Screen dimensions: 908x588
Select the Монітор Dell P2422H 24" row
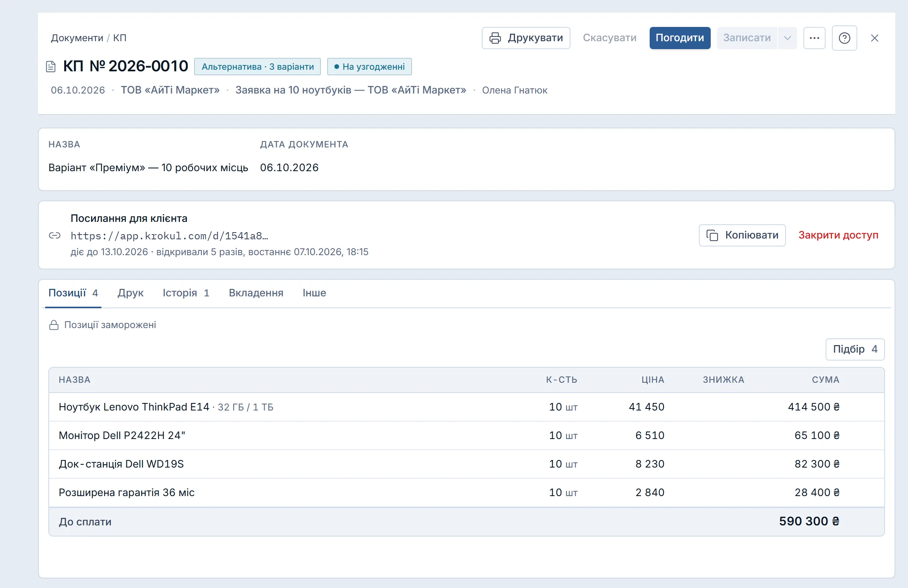pos(466,435)
